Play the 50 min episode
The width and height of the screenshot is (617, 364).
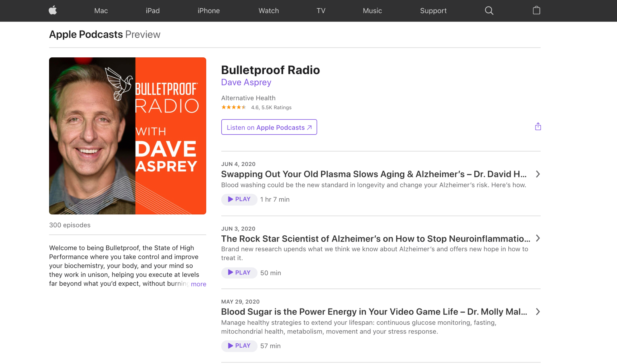239,273
